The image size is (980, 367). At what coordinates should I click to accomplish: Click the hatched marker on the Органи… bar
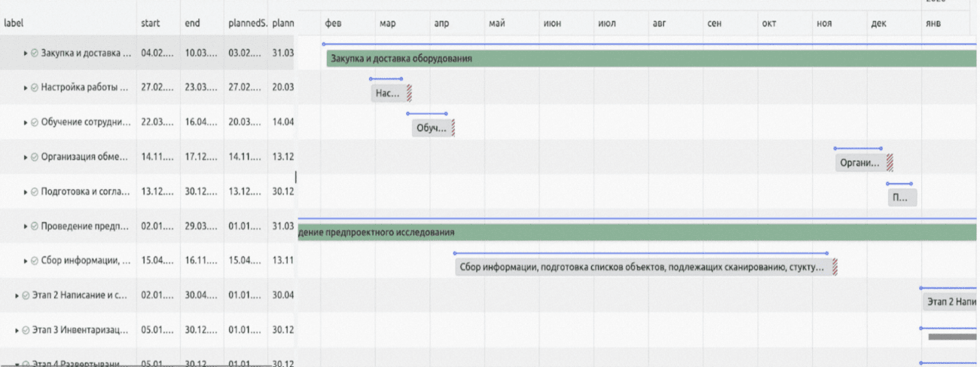point(890,163)
